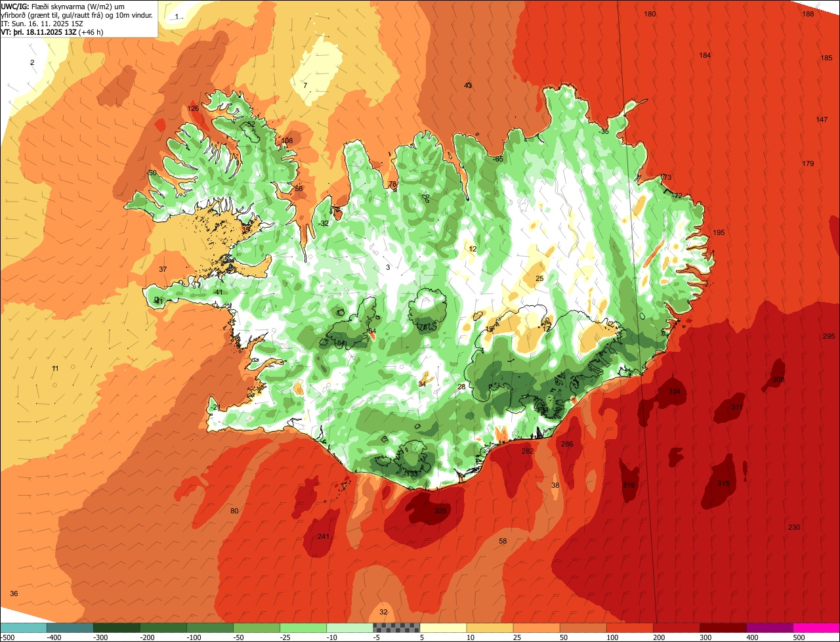The width and height of the screenshot is (840, 642).
Task: Pick the medium green -100 legend swatch
Action: click(210, 628)
